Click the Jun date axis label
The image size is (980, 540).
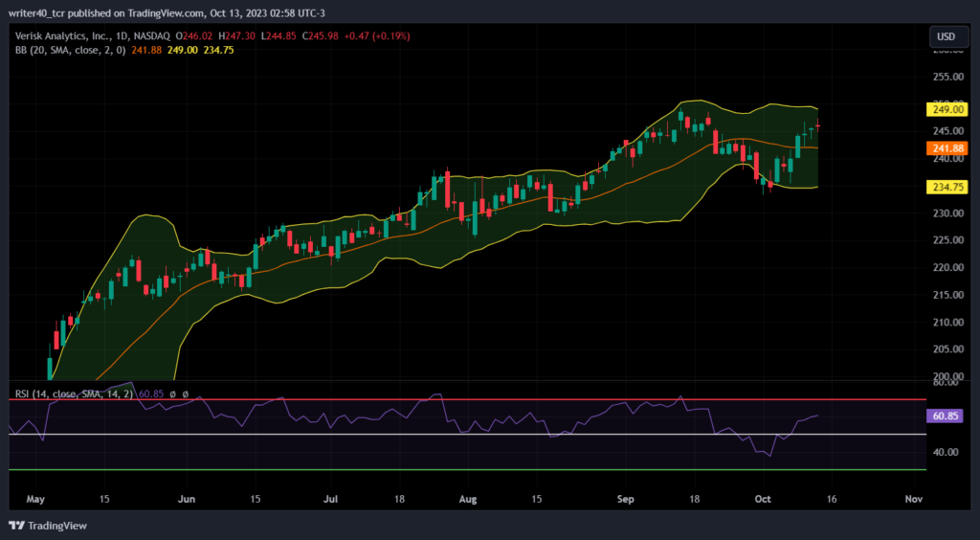point(187,500)
